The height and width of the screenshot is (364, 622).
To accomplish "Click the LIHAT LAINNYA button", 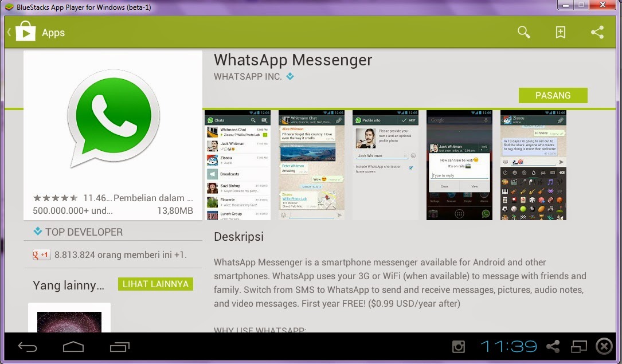I will [x=155, y=284].
